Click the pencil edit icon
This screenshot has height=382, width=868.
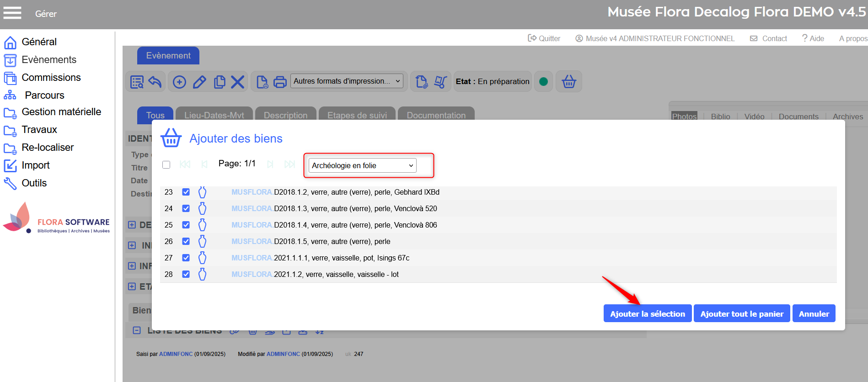click(x=199, y=82)
